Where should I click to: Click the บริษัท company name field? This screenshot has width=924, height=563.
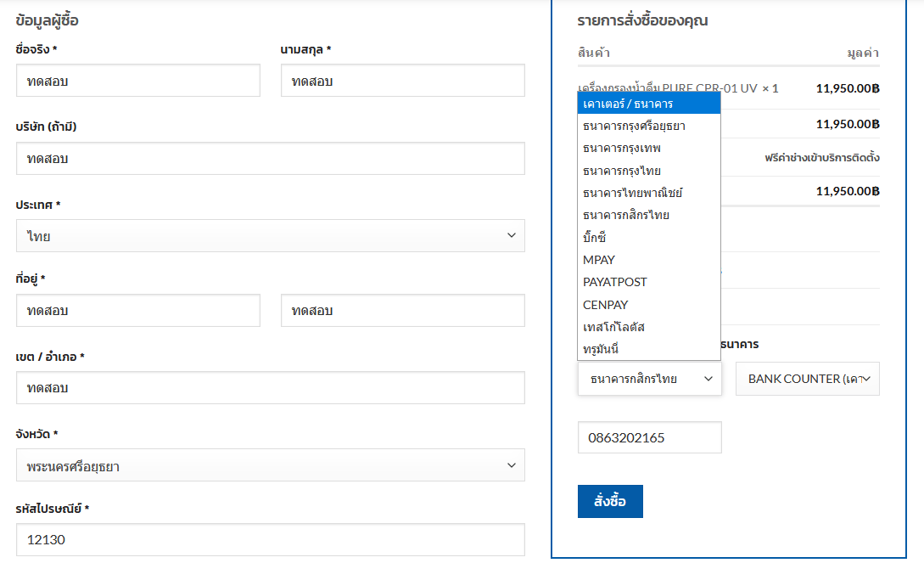(x=270, y=159)
